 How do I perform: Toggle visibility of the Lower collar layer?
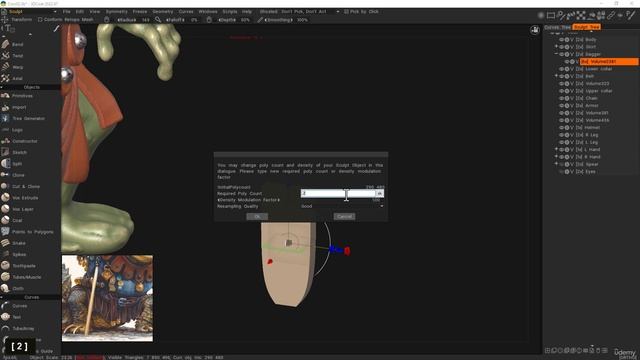561,69
